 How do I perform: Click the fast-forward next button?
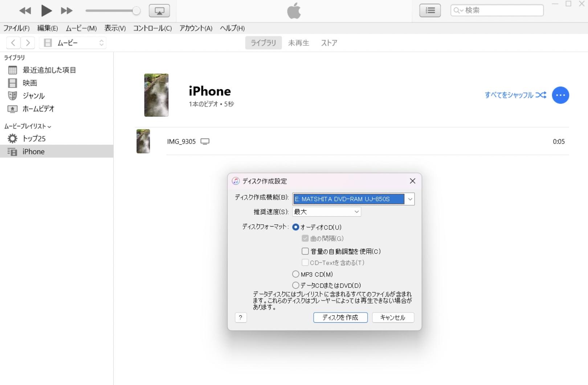66,11
